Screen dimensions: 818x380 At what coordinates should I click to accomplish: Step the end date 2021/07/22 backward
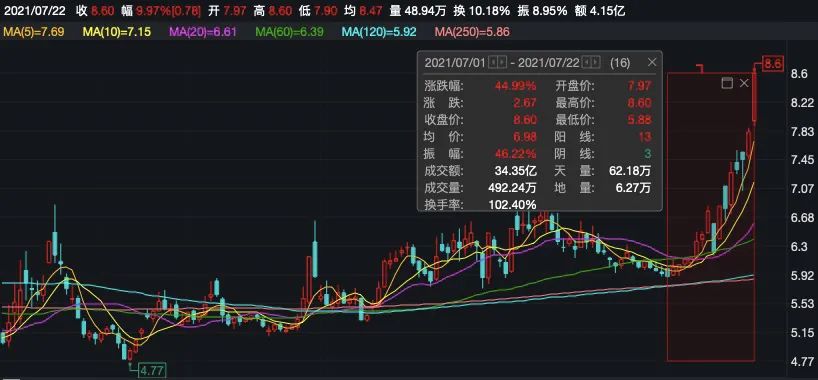(587, 63)
